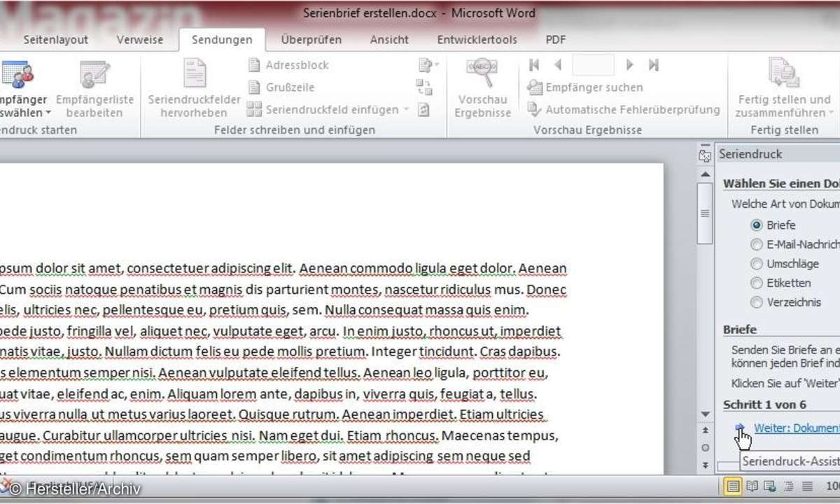Image resolution: width=840 pixels, height=504 pixels.
Task: Switch to the Seitenlayout tab
Action: point(55,40)
